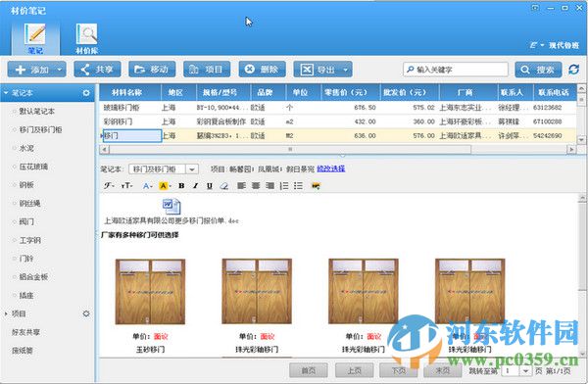Insert bulleted list
Screen dimensions: 588x384
299,185
